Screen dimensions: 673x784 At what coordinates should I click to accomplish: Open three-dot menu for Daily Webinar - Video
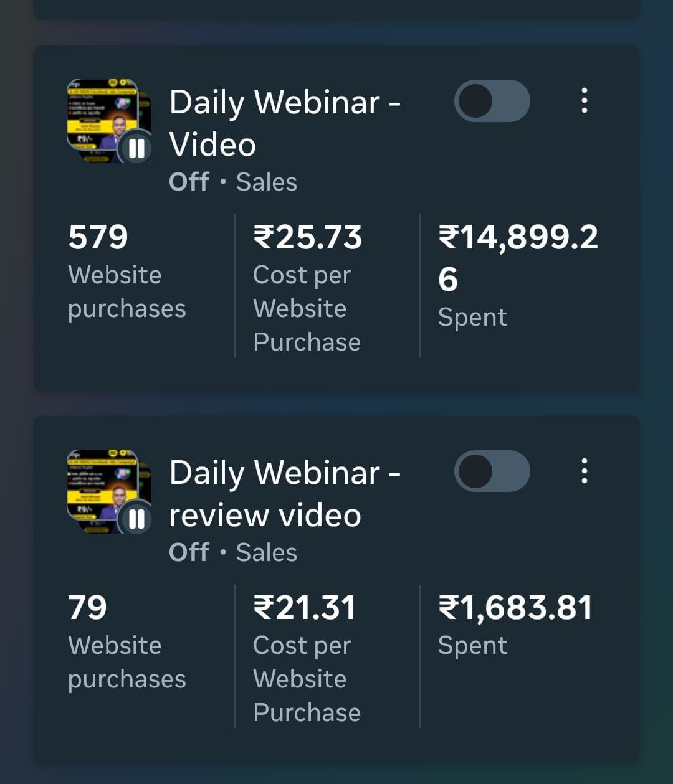pos(584,100)
